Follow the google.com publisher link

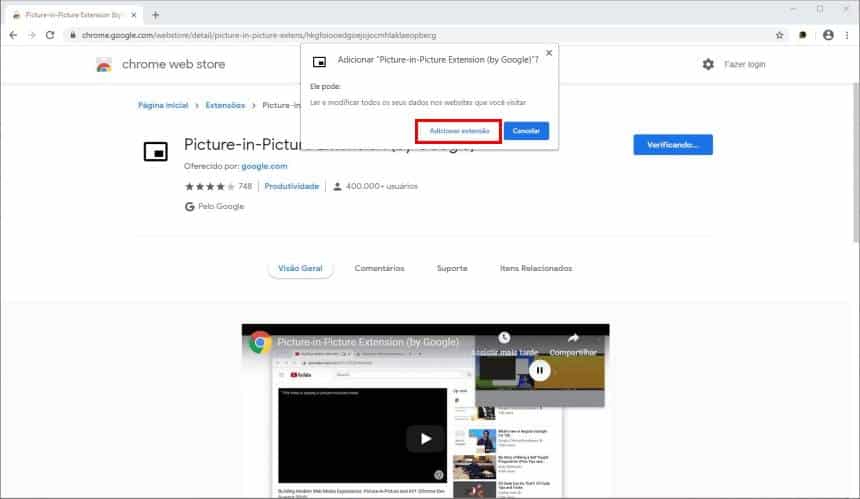[264, 166]
